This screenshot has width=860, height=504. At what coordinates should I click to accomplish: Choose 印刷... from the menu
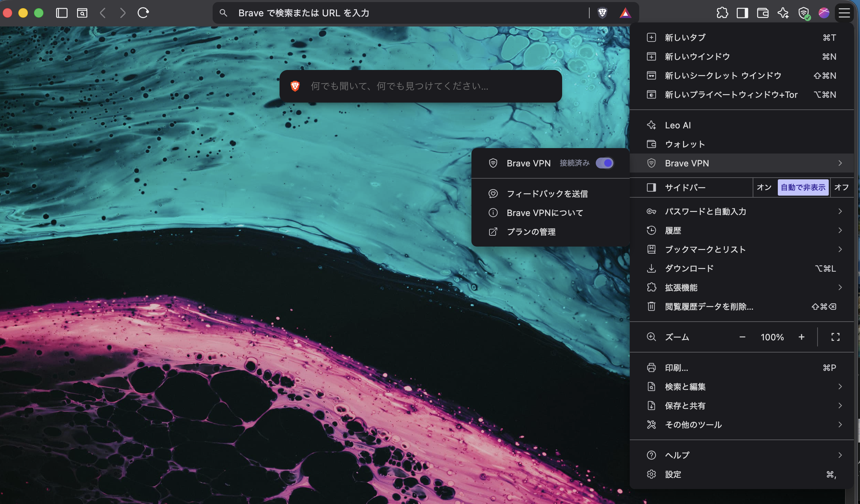point(741,367)
